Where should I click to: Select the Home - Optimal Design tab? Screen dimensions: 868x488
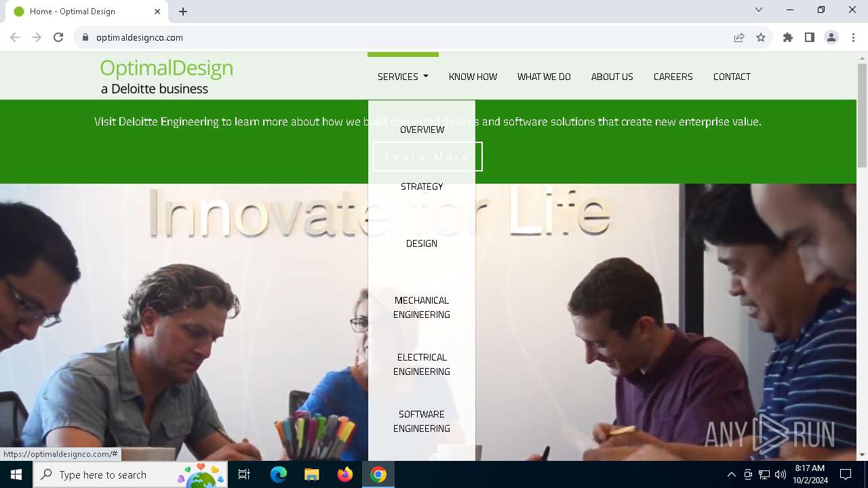87,12
